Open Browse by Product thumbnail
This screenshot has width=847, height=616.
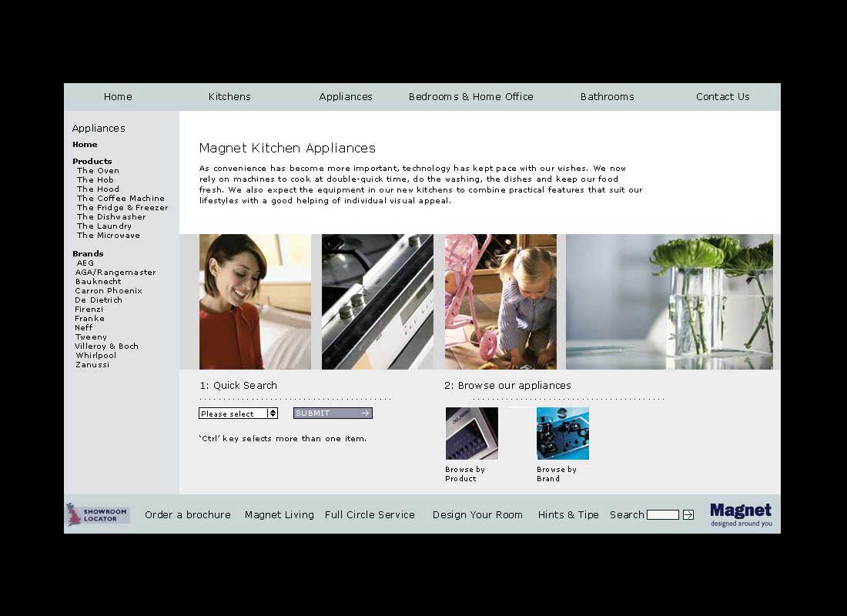(471, 434)
